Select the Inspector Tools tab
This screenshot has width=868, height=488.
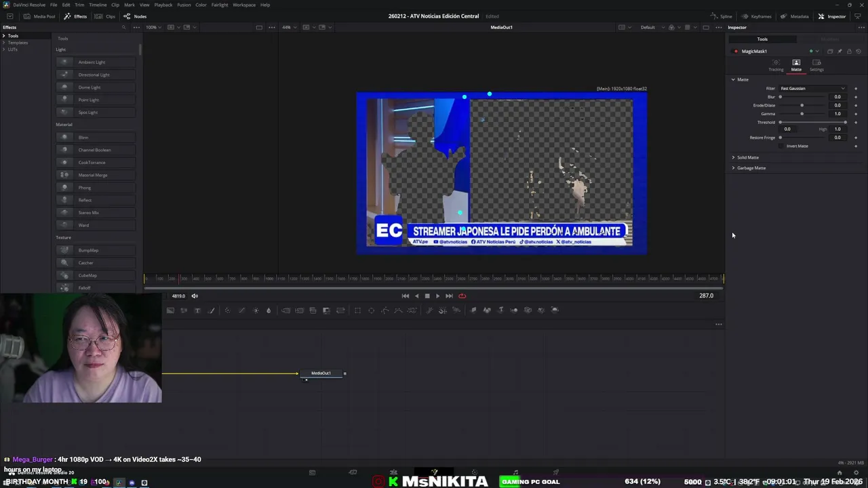762,39
